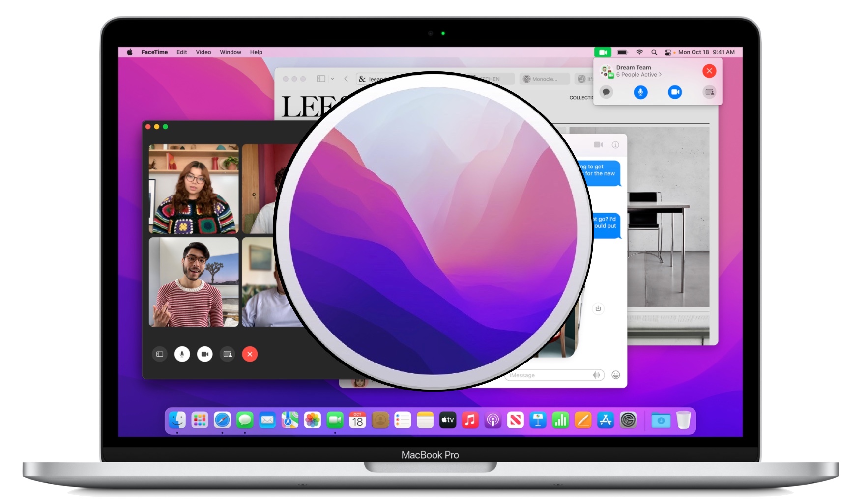Screen dimensions: 868x502
Task: Switch to the Monocle tab in Safari
Action: coord(545,79)
